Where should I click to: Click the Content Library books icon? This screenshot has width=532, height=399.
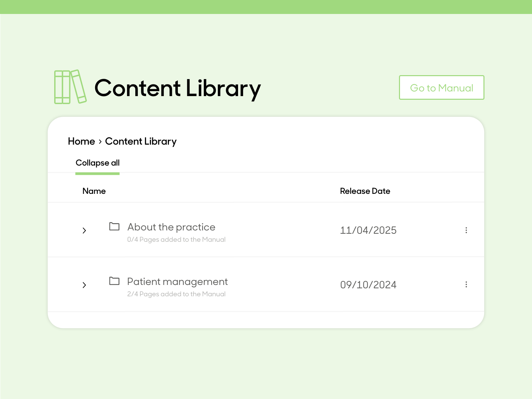tap(70, 87)
